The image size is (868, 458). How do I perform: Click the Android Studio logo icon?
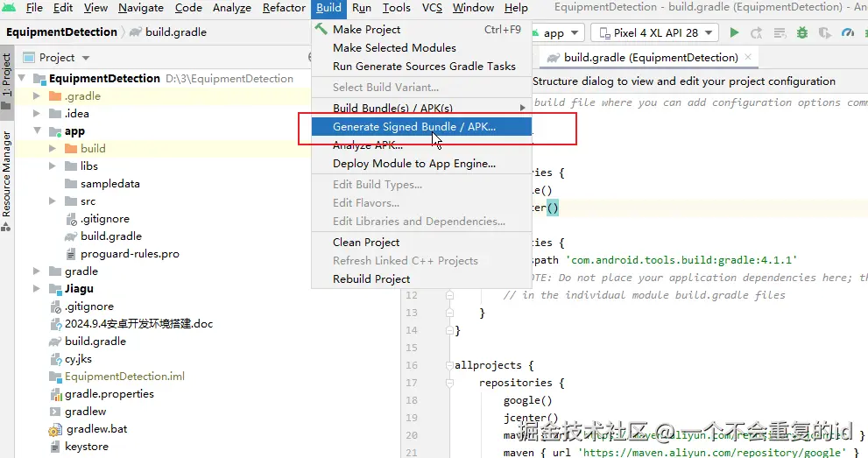pos(9,7)
